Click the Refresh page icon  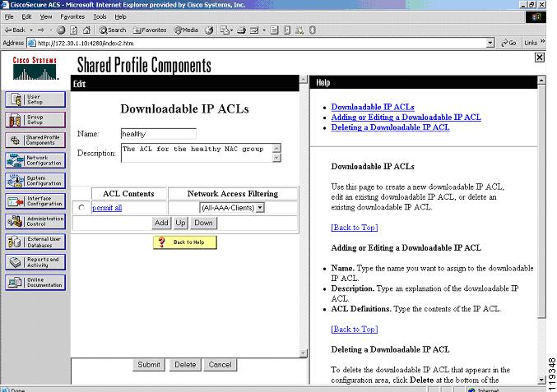click(x=73, y=30)
